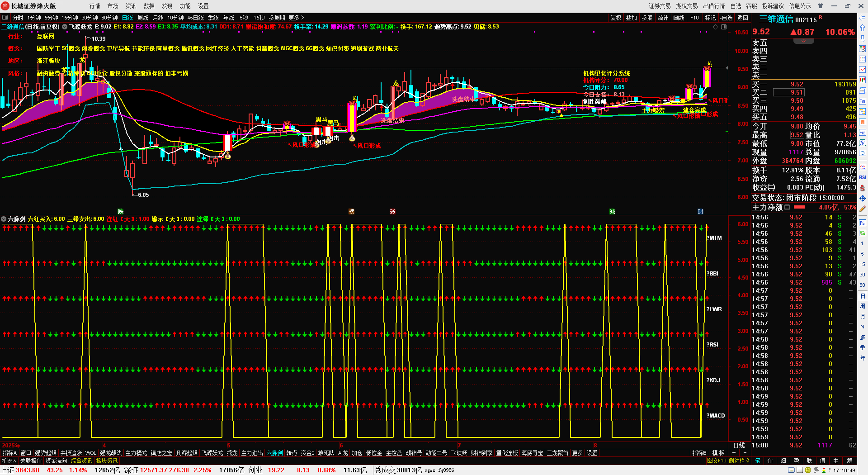Click the shirt skin icon in title bar

[x=821, y=6]
